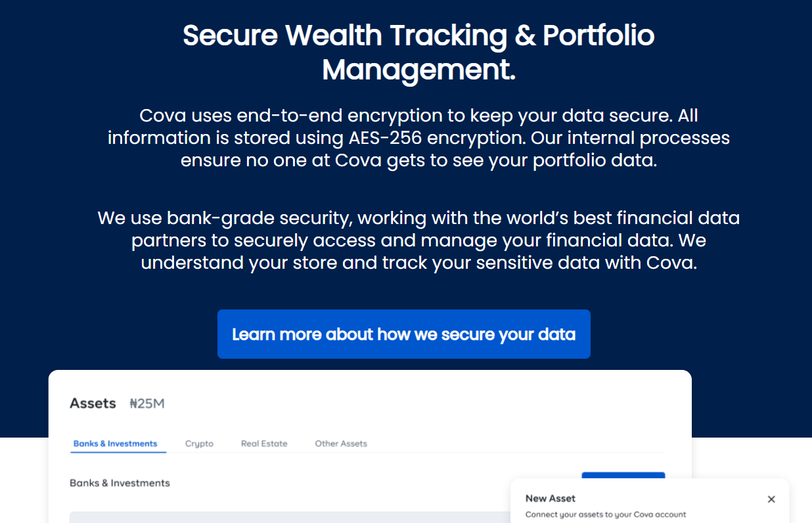Click the text line ending with Cova.

click(418, 263)
